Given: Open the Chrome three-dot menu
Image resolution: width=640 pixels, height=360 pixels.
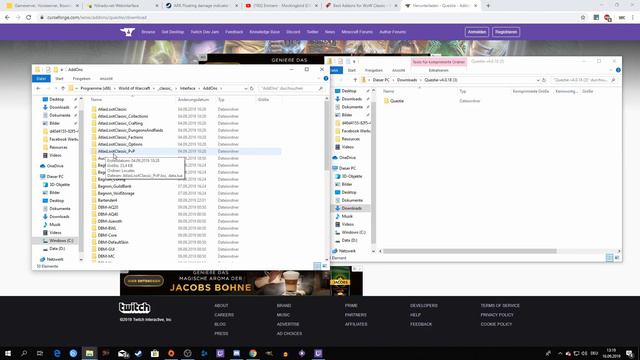Looking at the screenshot, I should (633, 18).
